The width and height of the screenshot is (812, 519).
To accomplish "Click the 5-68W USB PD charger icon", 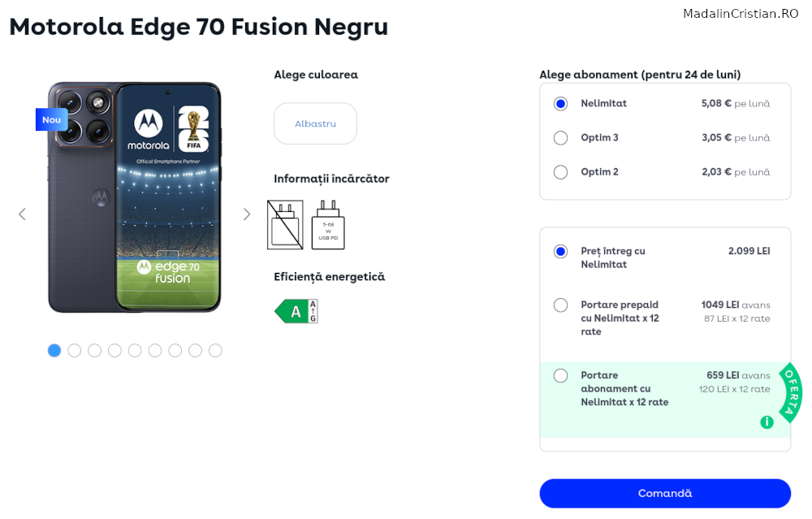I will pyautogui.click(x=327, y=226).
